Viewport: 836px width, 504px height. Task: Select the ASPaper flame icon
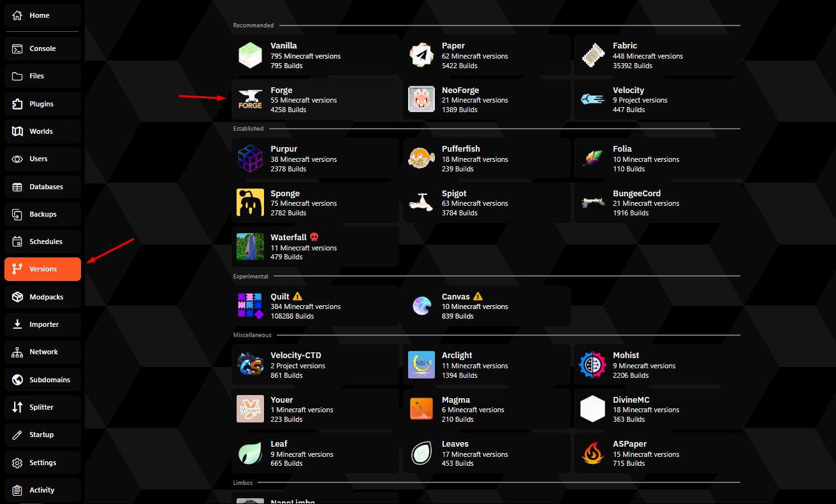click(592, 454)
